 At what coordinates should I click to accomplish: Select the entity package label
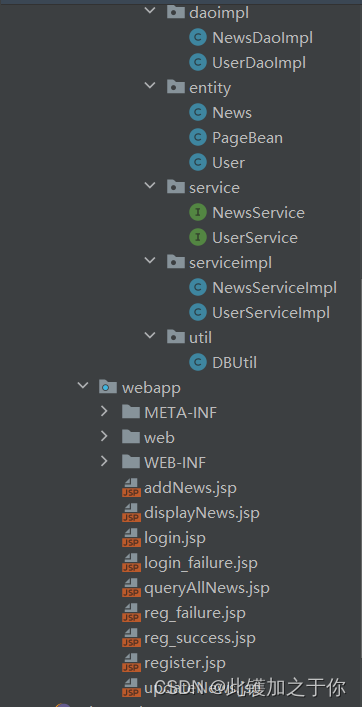tap(210, 88)
